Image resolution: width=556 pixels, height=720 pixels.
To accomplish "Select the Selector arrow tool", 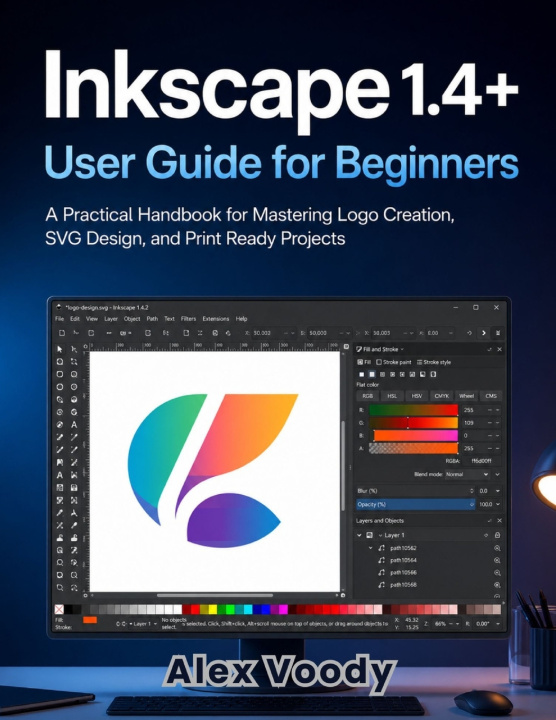I will tap(60, 349).
